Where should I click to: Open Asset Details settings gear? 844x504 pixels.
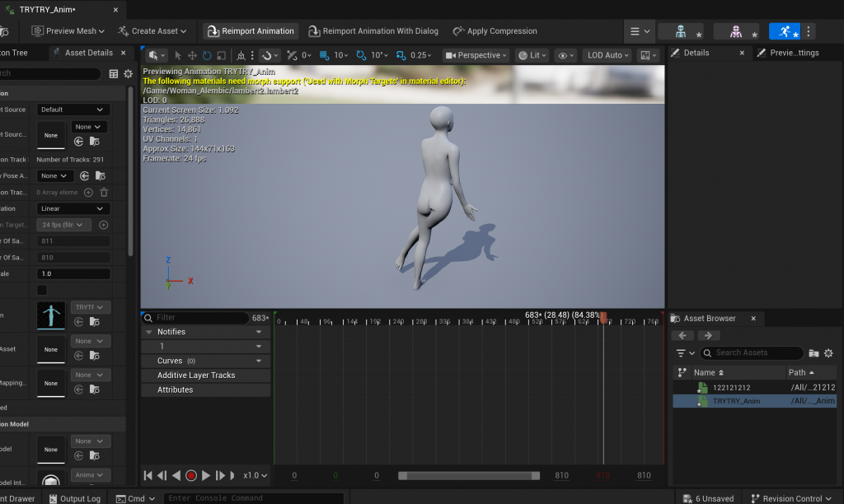[x=128, y=73]
